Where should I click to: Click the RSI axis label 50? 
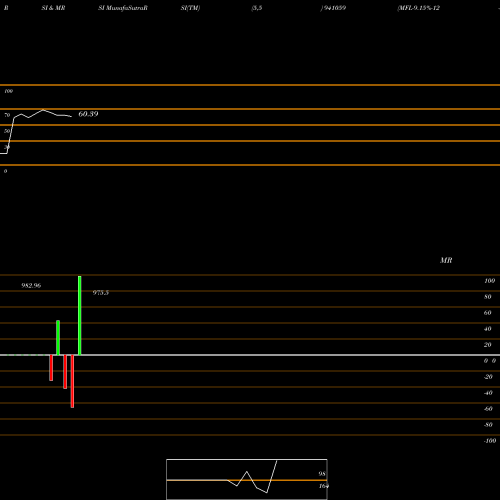(x=7, y=131)
